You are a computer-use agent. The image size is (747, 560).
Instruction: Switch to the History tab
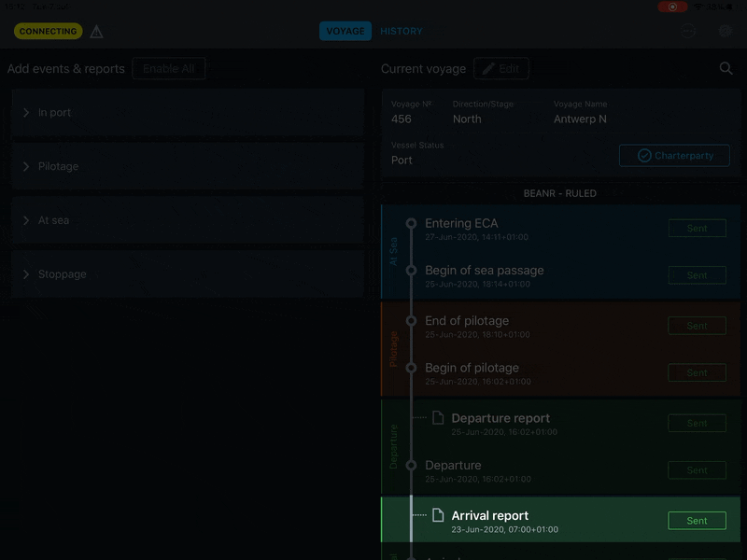pos(401,32)
